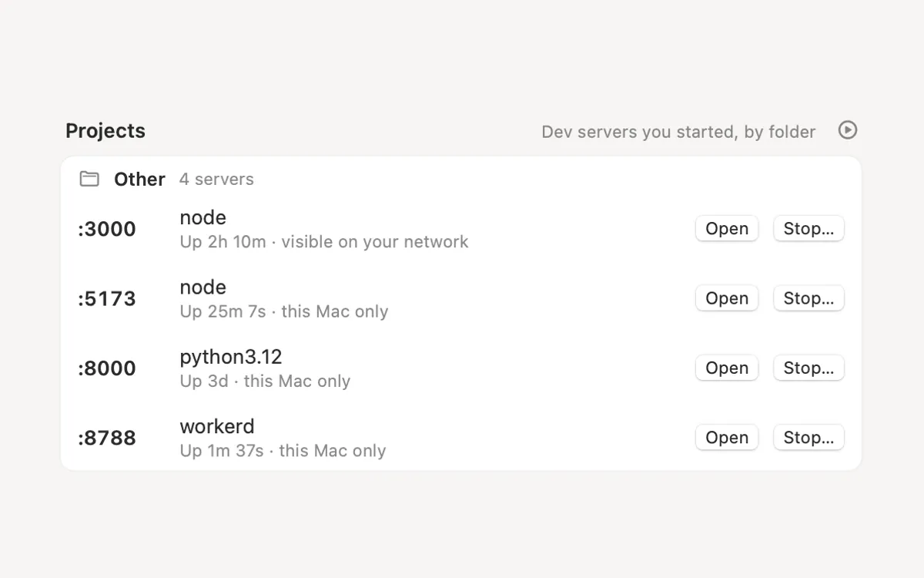Click "Up 2h 10m · visible on your network"
Screen dimensions: 924x578
click(x=324, y=242)
